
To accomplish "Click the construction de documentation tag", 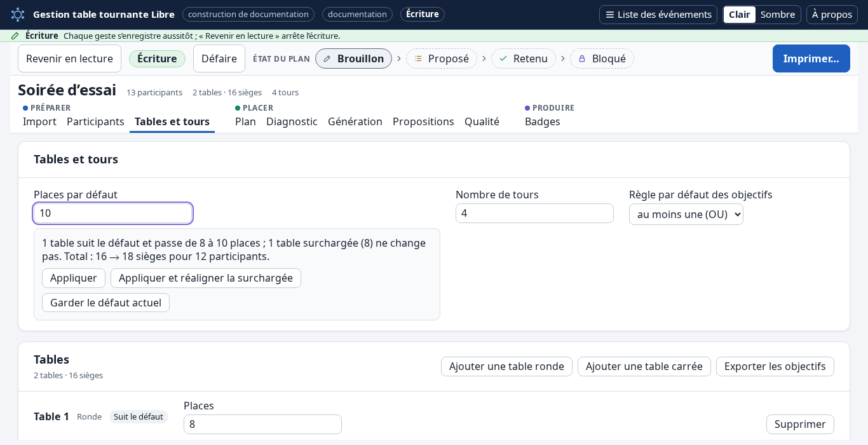I will coord(248,14).
